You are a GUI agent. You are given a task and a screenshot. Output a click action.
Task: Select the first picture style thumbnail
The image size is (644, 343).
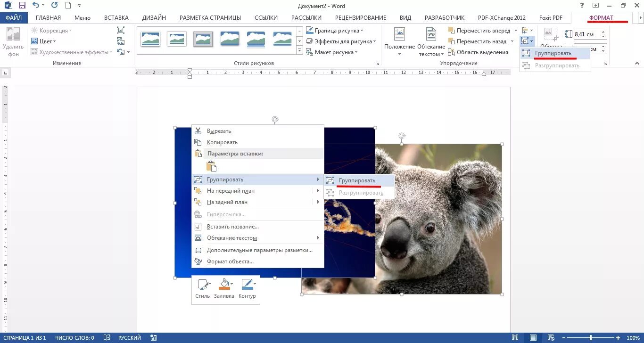[150, 39]
